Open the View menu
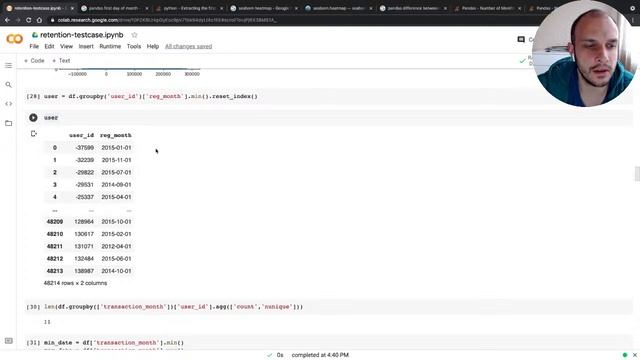This screenshot has width=640, height=360. [x=66, y=47]
